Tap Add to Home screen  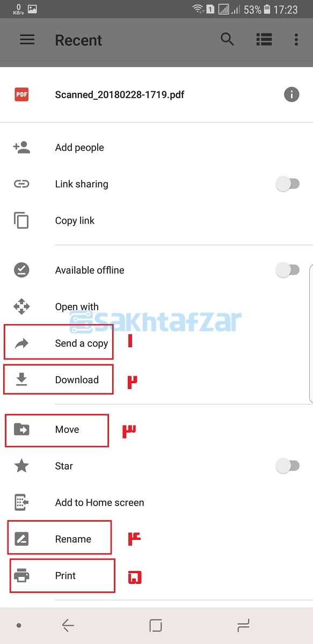(x=100, y=502)
